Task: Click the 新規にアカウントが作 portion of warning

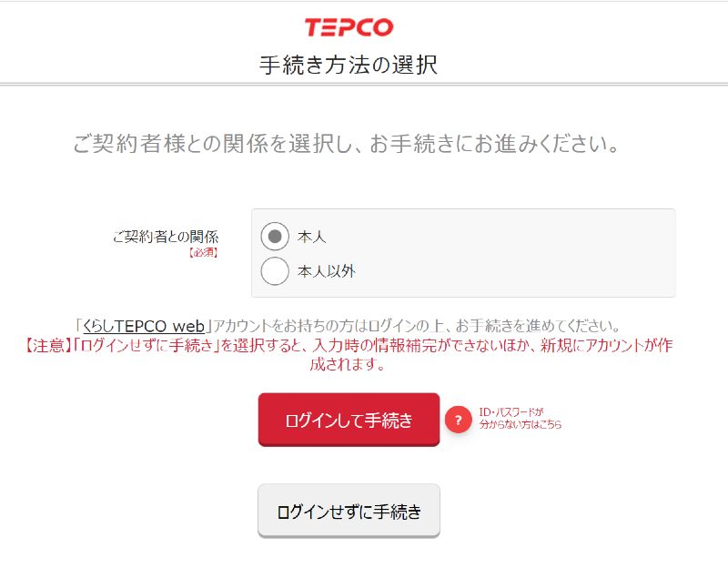Action: [x=606, y=346]
